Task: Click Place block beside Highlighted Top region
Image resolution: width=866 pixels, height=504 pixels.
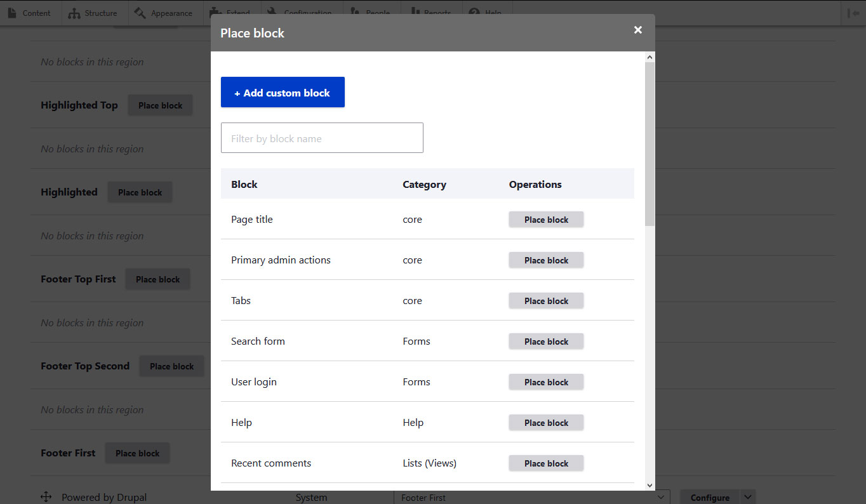Action: tap(160, 105)
